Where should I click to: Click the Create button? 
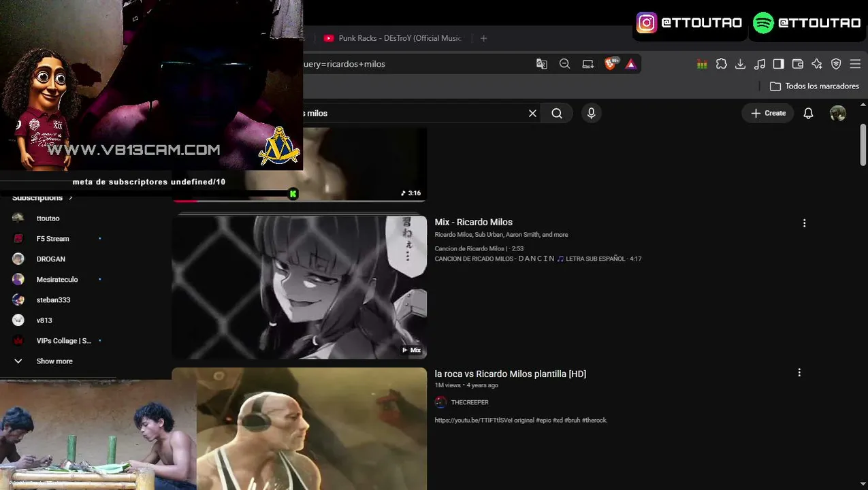768,114
